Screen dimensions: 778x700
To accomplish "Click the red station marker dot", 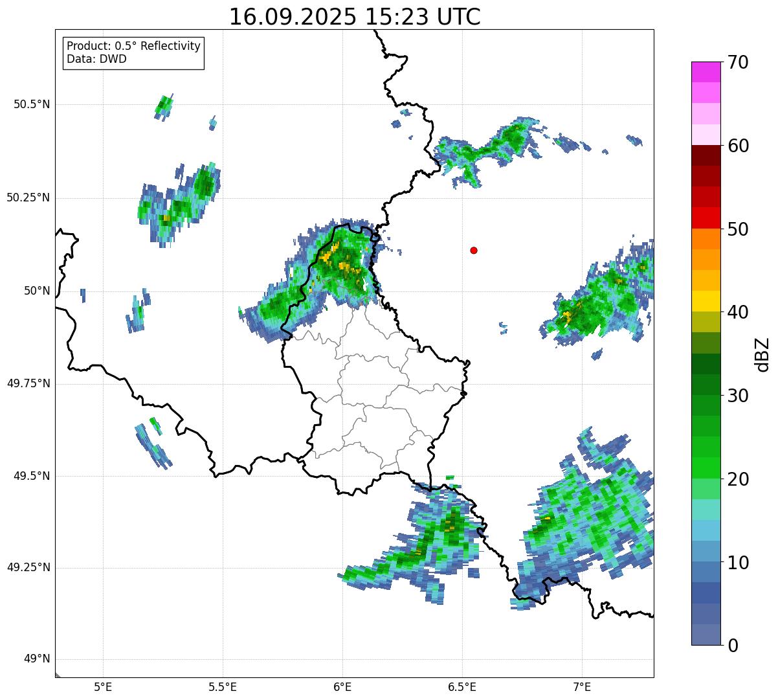I will tap(474, 250).
